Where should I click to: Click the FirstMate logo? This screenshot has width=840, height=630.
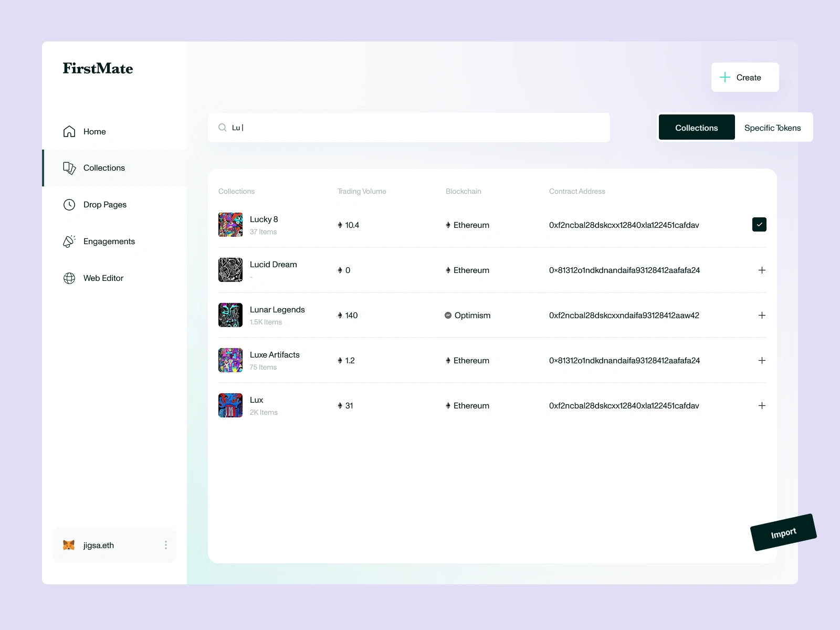[x=98, y=68]
